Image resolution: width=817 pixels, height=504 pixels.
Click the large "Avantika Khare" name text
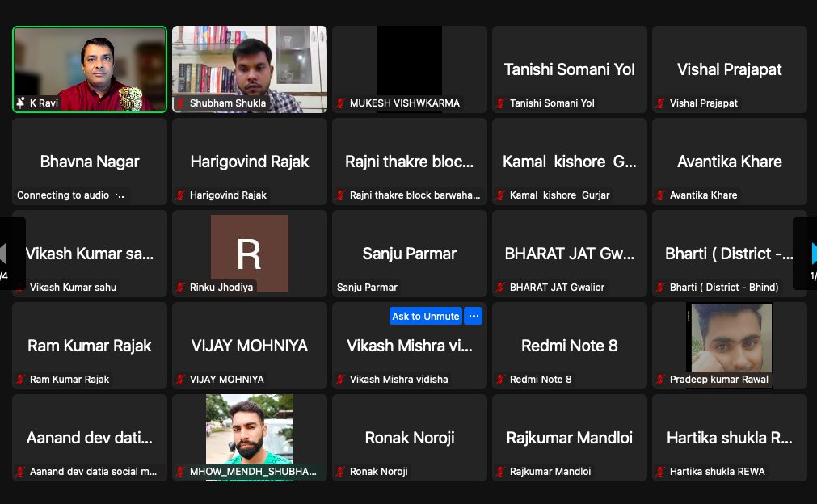pyautogui.click(x=730, y=162)
